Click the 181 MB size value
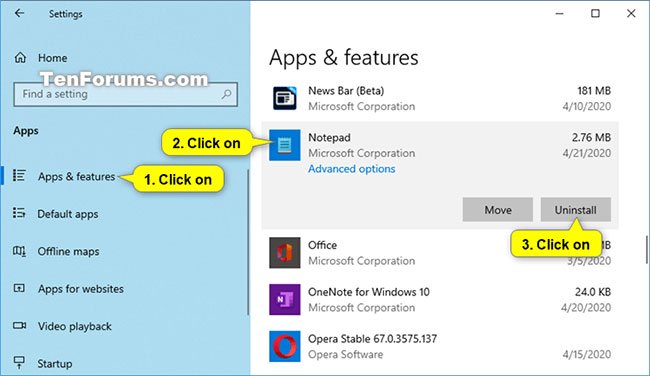 point(594,90)
